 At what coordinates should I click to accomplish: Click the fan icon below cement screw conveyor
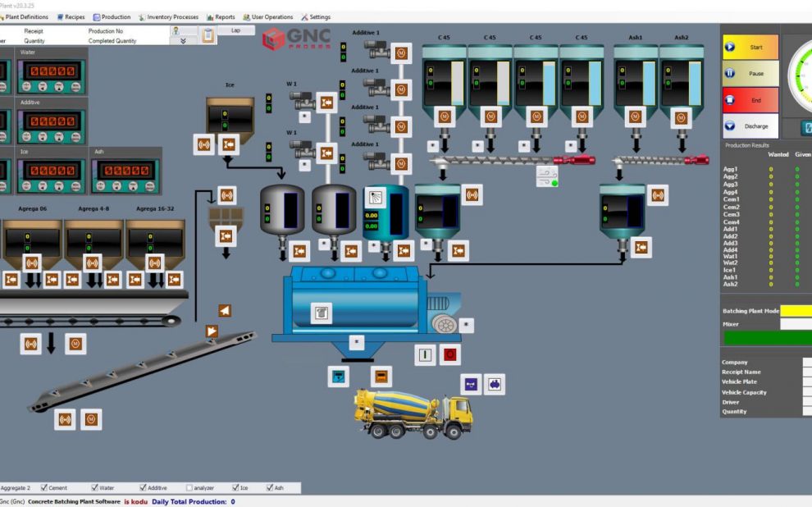tap(547, 176)
